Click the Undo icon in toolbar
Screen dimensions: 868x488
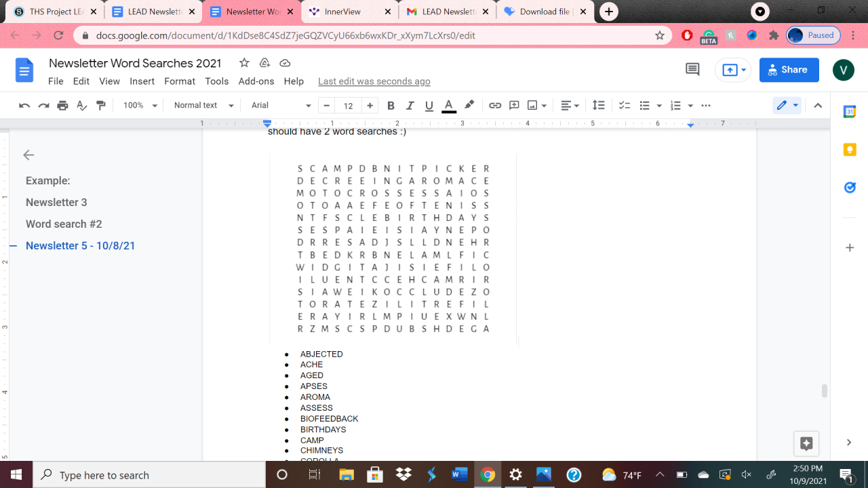pyautogui.click(x=24, y=106)
